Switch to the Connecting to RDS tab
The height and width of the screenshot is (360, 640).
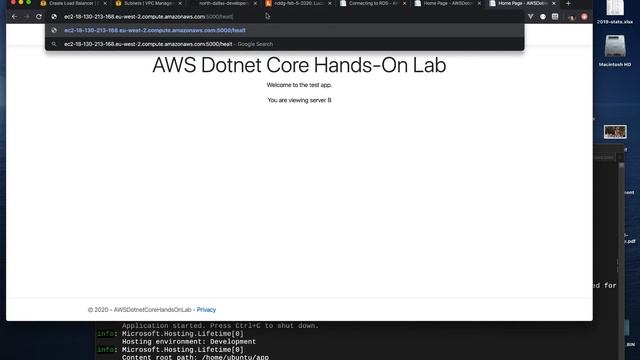pos(373,3)
